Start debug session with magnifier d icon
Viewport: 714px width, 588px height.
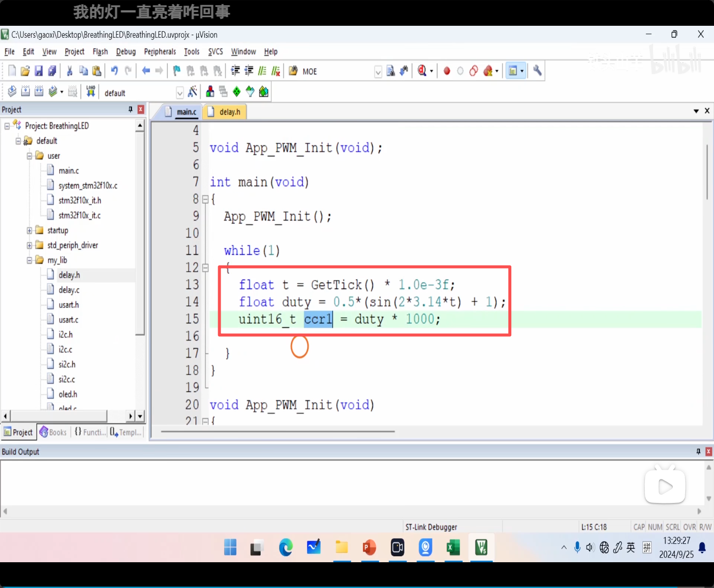point(422,71)
